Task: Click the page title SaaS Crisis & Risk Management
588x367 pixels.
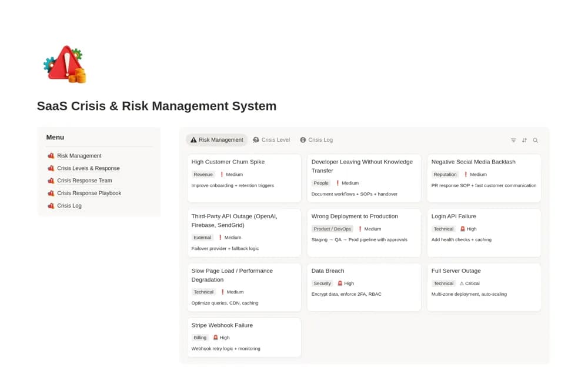Action: click(x=157, y=106)
